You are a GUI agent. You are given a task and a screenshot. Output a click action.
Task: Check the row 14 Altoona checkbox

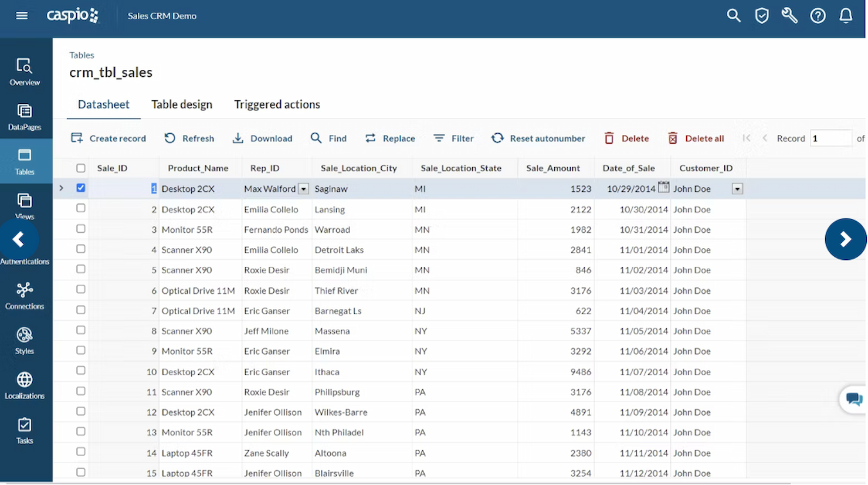81,452
